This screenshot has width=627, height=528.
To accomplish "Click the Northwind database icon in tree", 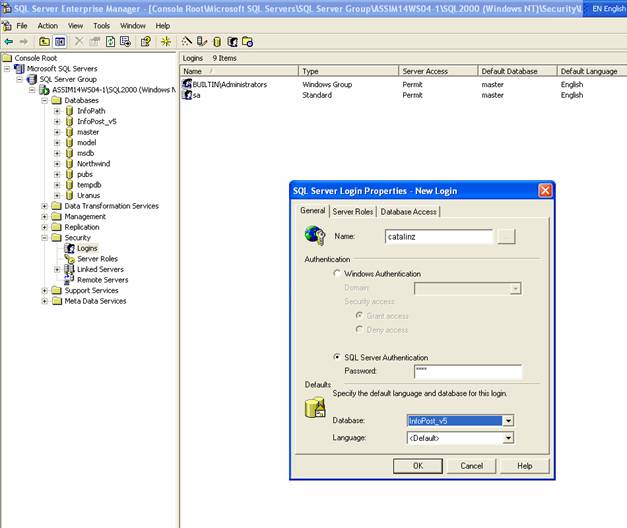I will coord(69,163).
